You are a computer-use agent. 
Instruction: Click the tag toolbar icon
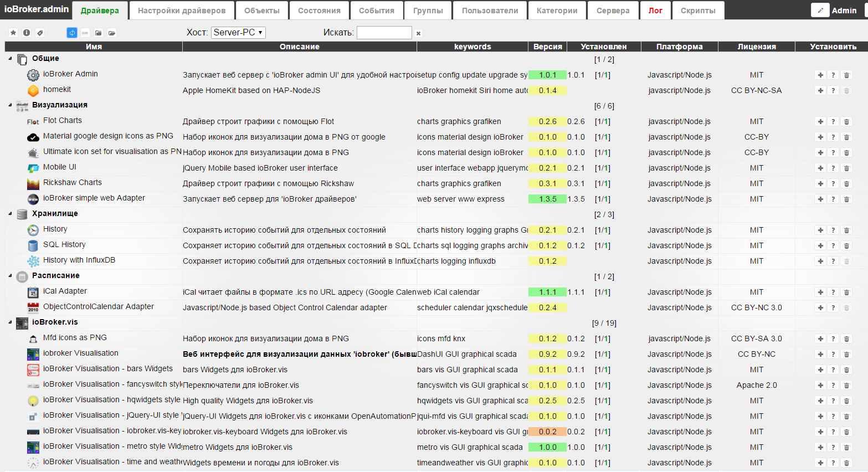coord(40,33)
